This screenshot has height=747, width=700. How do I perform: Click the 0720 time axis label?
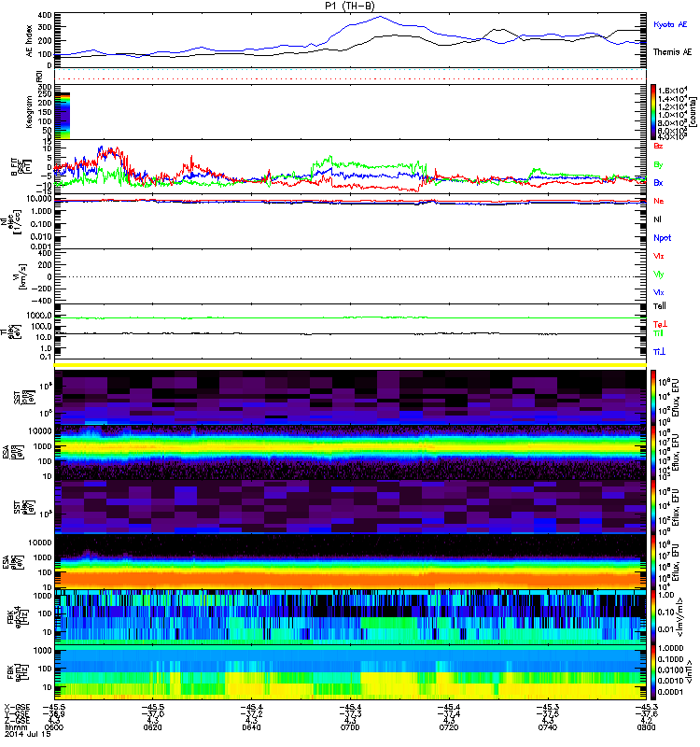click(x=449, y=727)
